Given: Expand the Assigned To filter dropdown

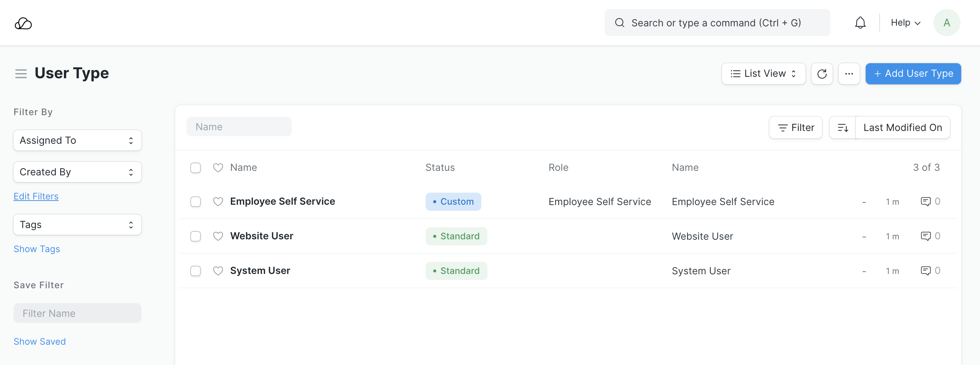Looking at the screenshot, I should coord(77,140).
